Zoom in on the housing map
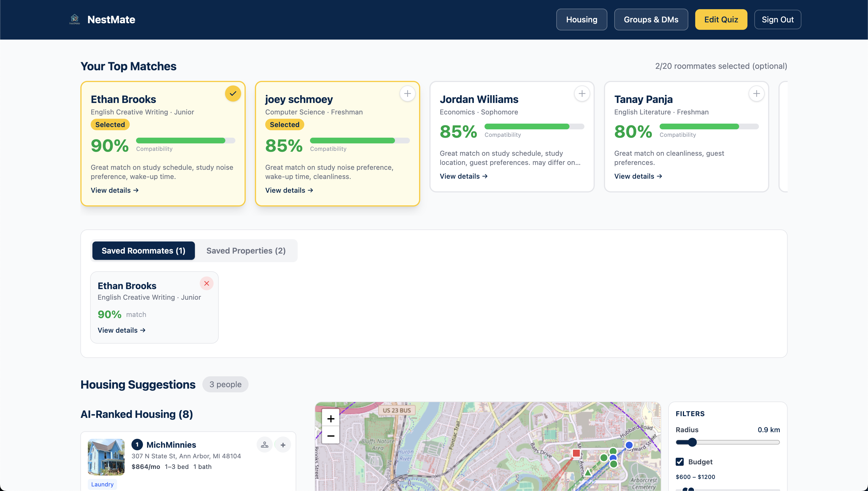This screenshot has width=868, height=491. 331,418
